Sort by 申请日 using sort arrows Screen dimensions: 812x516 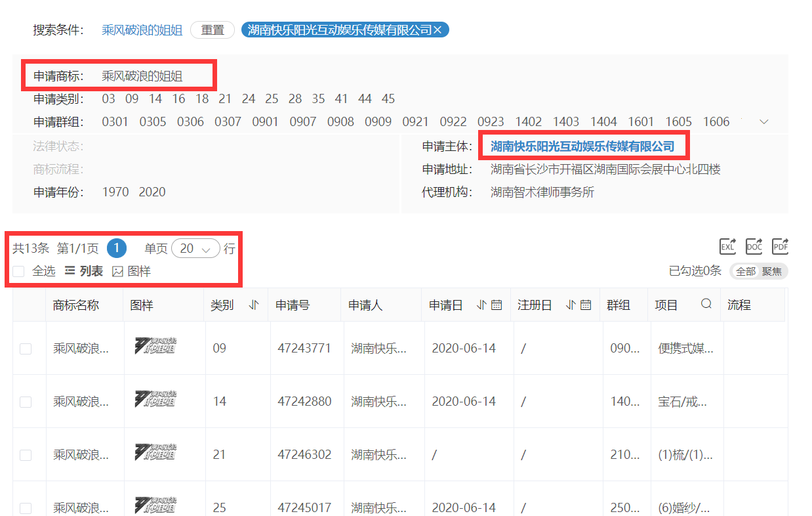click(481, 305)
